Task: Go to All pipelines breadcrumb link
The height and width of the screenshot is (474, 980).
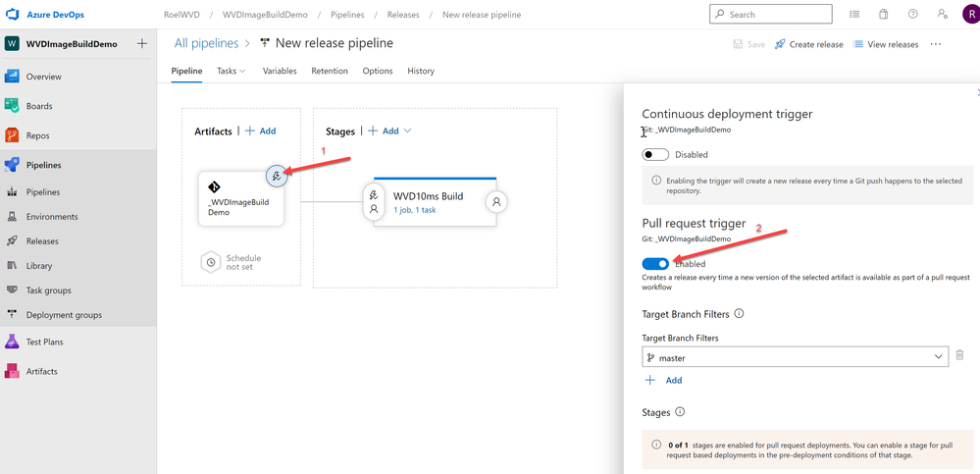Action: click(x=206, y=43)
